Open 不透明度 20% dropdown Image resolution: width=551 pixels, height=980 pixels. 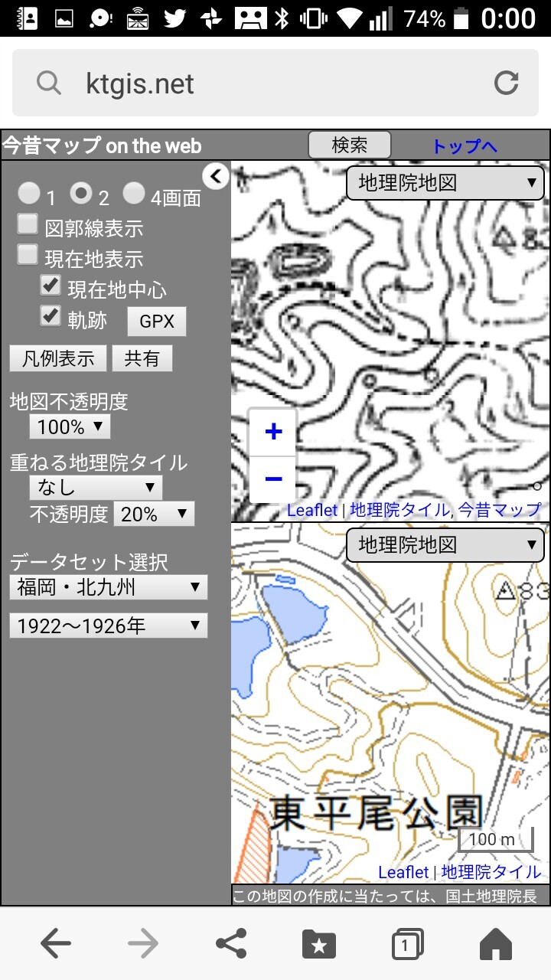[154, 514]
